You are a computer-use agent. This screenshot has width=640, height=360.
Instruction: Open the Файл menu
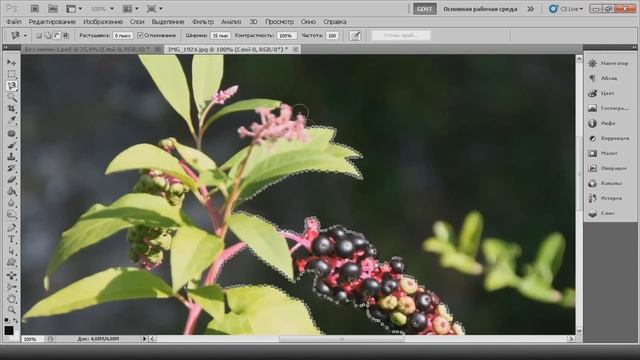pos(14,22)
